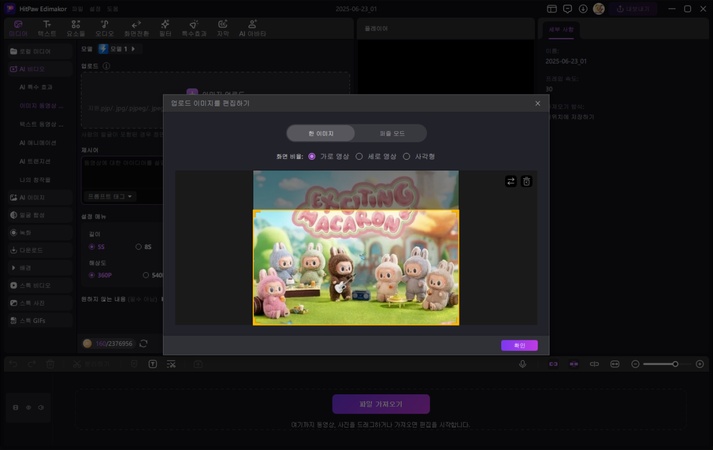Expand the AI 비디오 sidebar section

[x=40, y=69]
